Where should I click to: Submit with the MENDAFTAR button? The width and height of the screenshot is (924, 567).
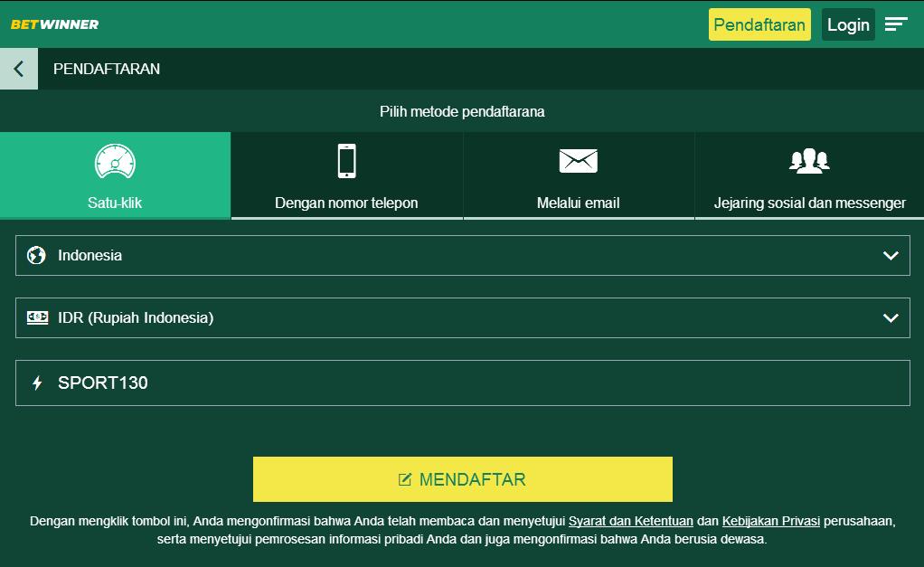463,479
